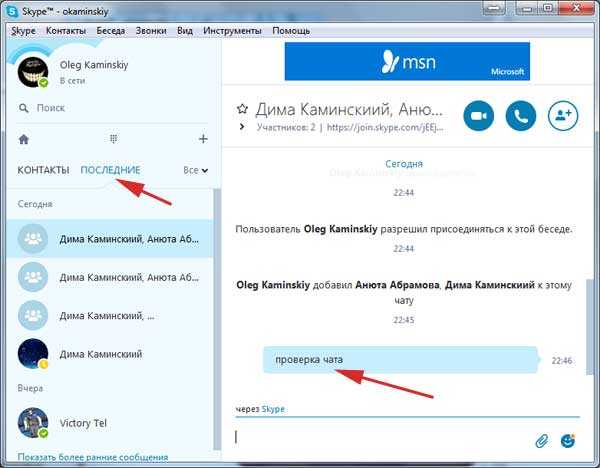Open the Инструменты menu
Screen dimensions: 600x468
point(232,31)
